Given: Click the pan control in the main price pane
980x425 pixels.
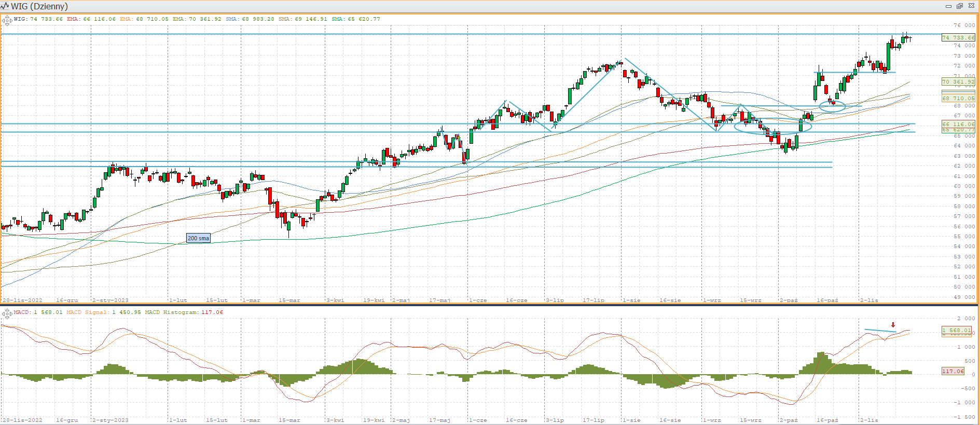Looking at the screenshot, I should pyautogui.click(x=7, y=21).
